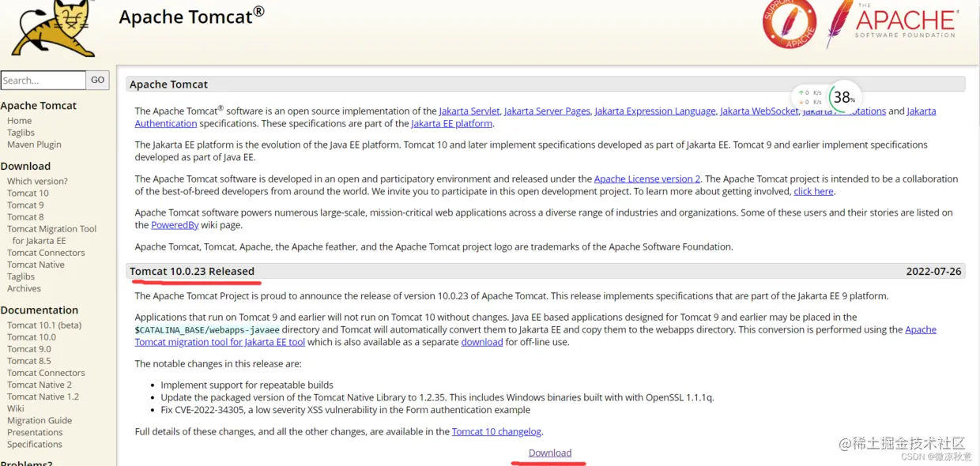
Task: Follow the Jakarta Authentication link
Action: (x=165, y=123)
